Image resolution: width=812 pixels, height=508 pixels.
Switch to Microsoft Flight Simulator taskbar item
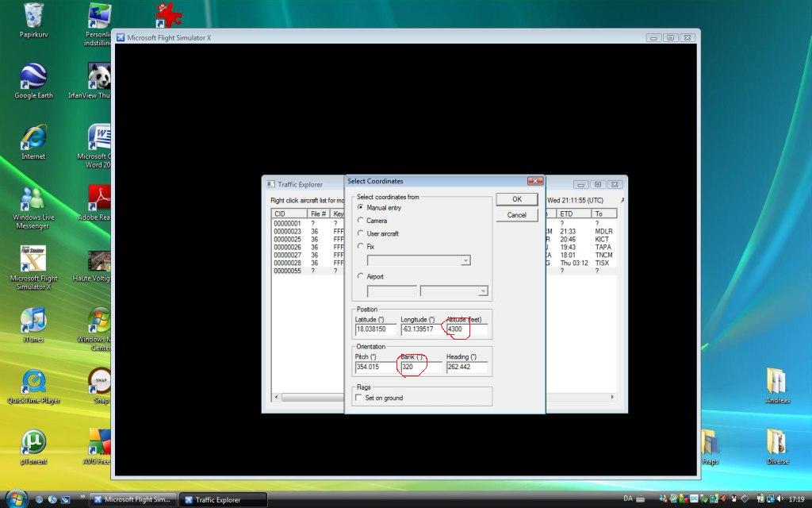click(132, 499)
